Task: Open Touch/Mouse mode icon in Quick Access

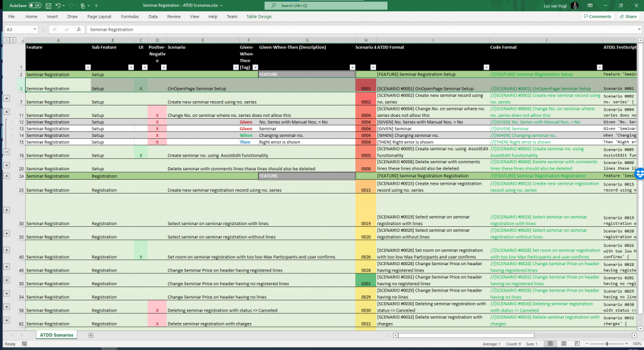Action: [82, 6]
